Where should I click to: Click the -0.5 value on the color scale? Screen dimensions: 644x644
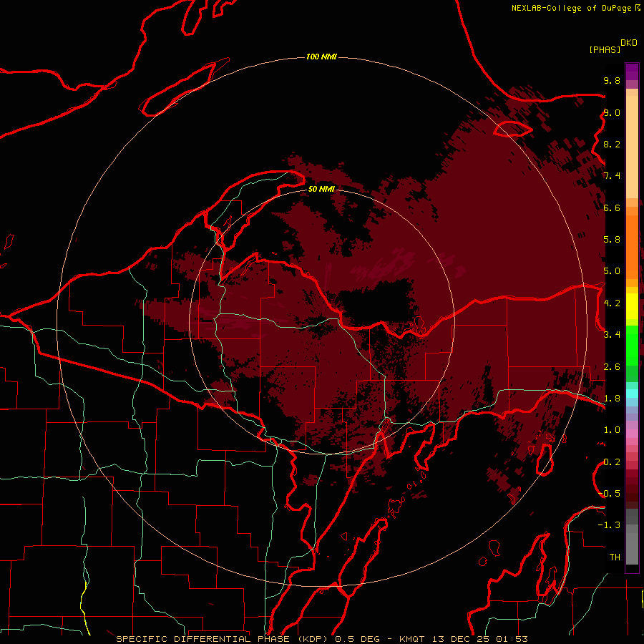[609, 493]
